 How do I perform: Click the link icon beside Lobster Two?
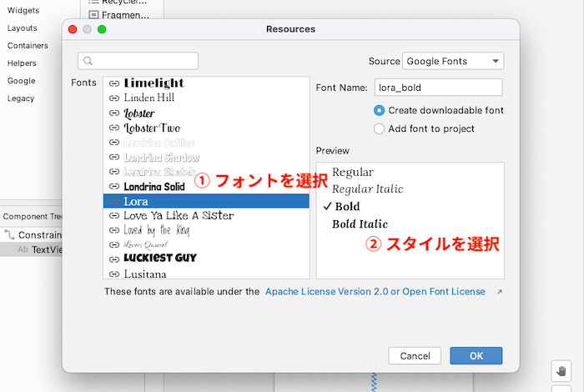tap(114, 128)
